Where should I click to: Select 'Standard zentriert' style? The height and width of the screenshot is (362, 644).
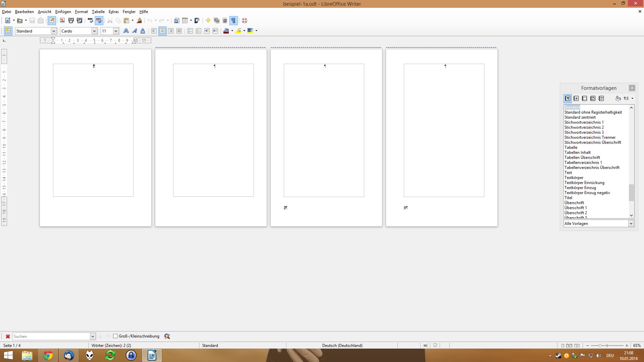pos(580,117)
